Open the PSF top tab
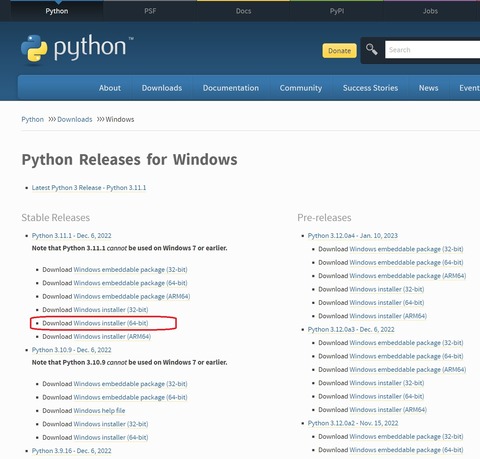 pyautogui.click(x=150, y=11)
